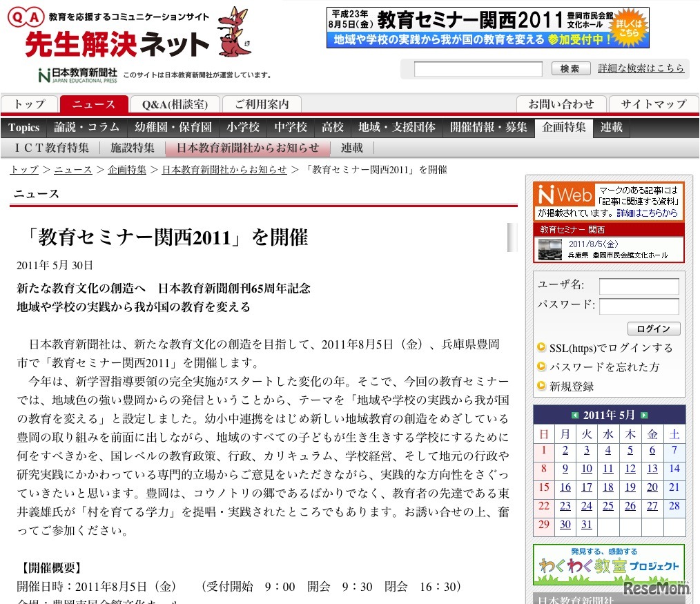The image size is (700, 604).
Task: Open the Q&A(相談室) tab
Action: coord(175,104)
